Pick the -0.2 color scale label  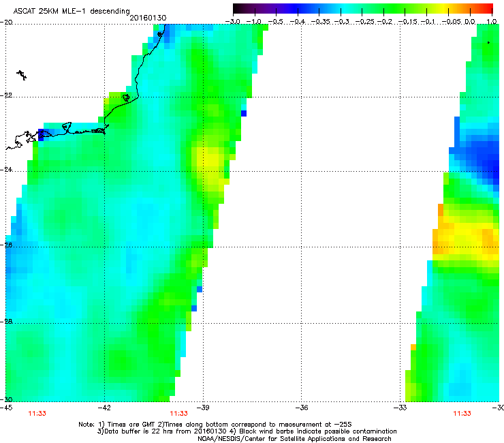(x=385, y=22)
